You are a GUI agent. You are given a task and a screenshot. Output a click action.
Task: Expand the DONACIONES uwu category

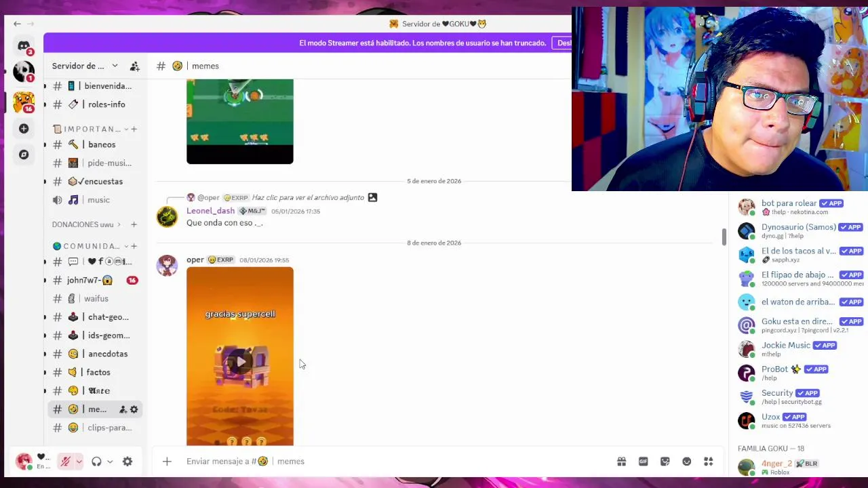pos(87,224)
